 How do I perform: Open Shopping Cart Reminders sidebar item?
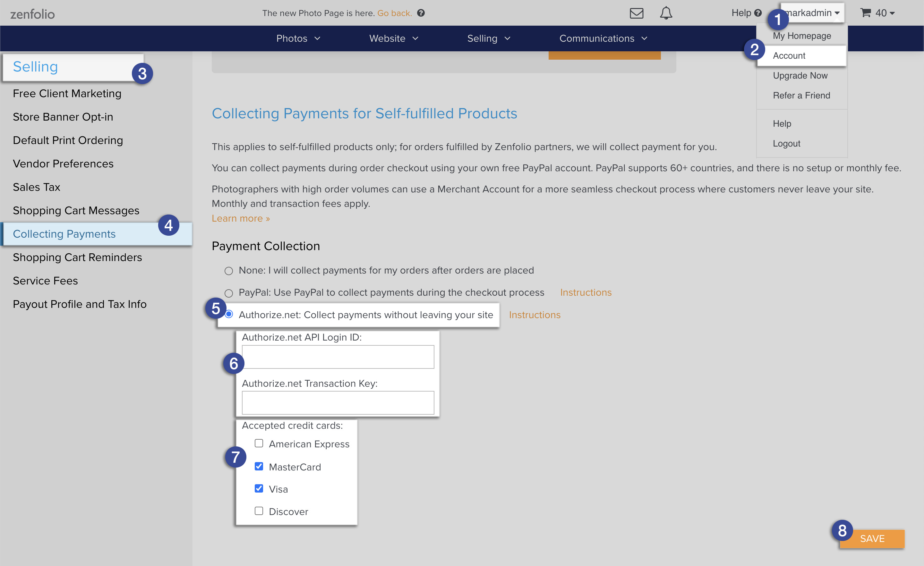pos(77,257)
